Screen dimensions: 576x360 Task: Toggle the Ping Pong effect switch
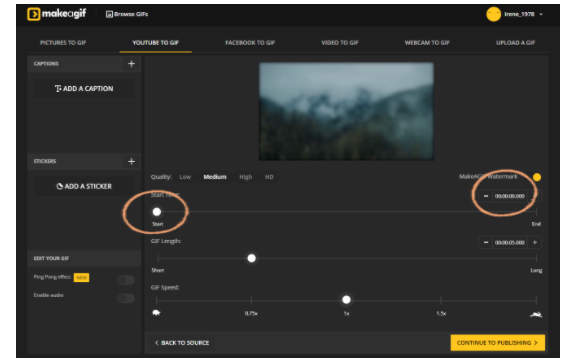pos(126,280)
